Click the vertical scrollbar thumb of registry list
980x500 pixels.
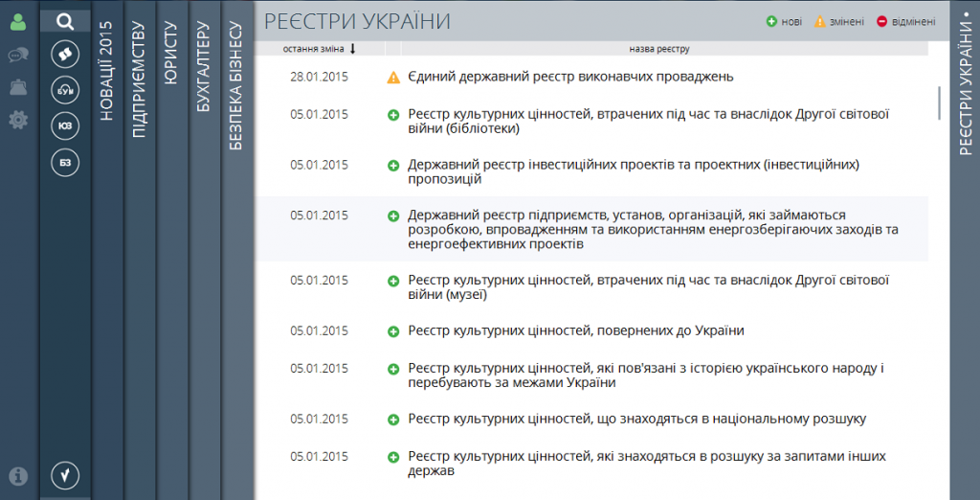(x=939, y=102)
